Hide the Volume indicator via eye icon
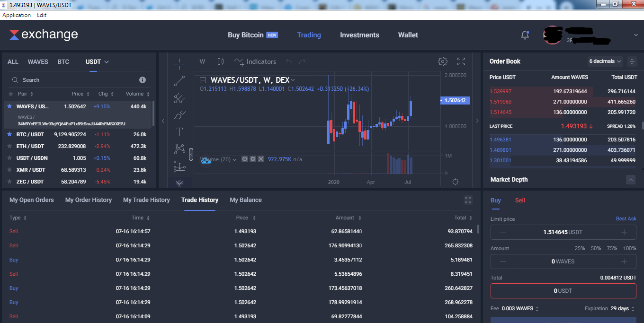Viewport: 644px width, 323px height. pyautogui.click(x=245, y=159)
